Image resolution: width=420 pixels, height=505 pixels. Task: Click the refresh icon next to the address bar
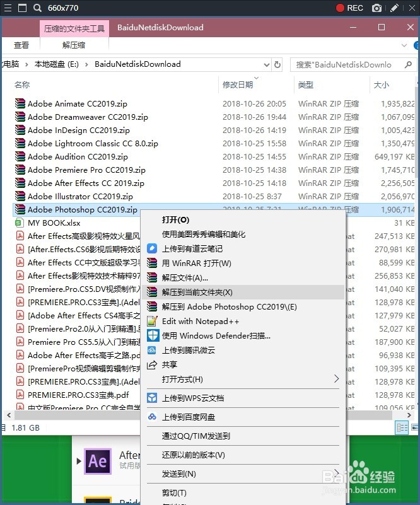(277, 65)
